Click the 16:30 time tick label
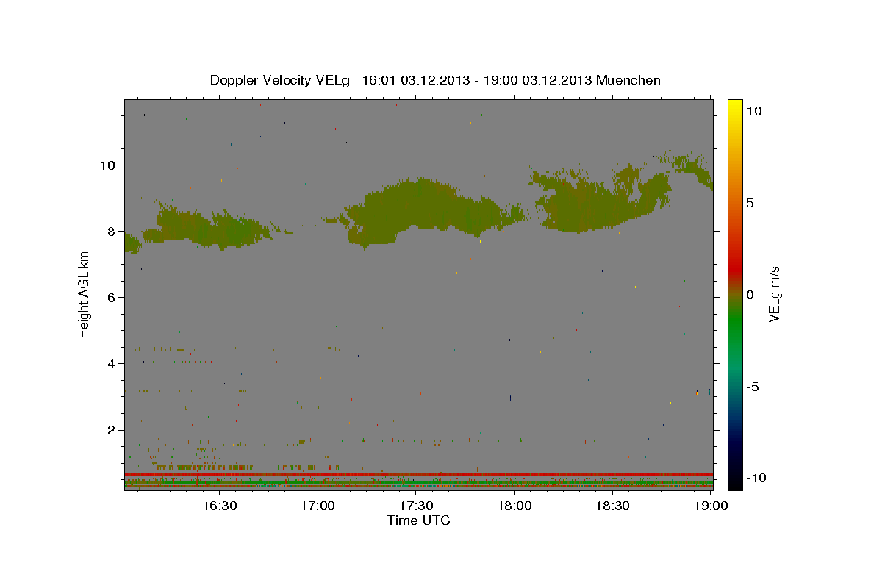This screenshot has height=588, width=882. coord(219,506)
